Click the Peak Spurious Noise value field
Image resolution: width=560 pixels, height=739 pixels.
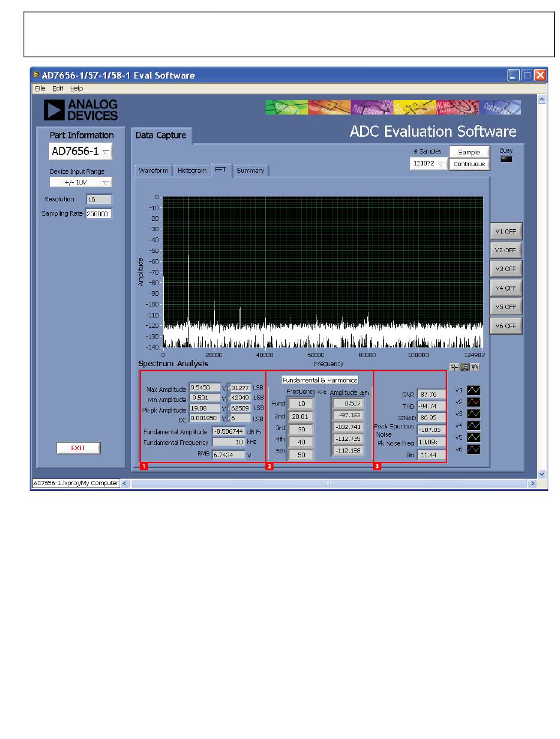coord(431,430)
